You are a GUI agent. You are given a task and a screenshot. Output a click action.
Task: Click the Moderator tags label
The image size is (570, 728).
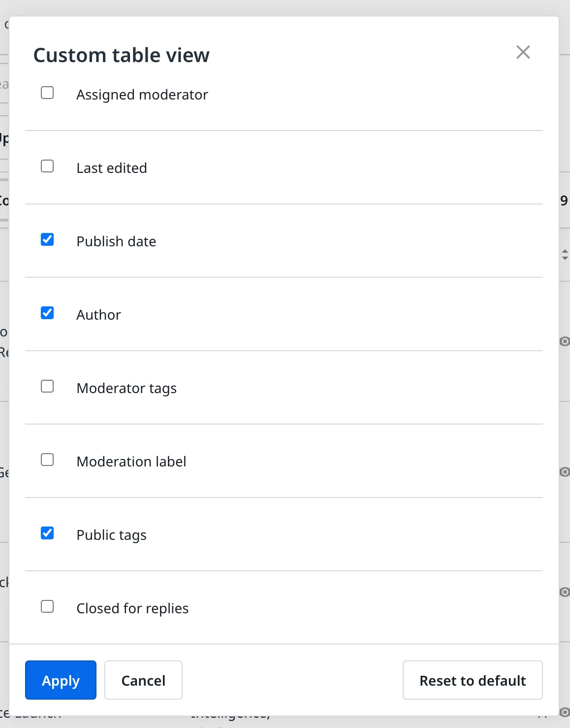coord(127,388)
